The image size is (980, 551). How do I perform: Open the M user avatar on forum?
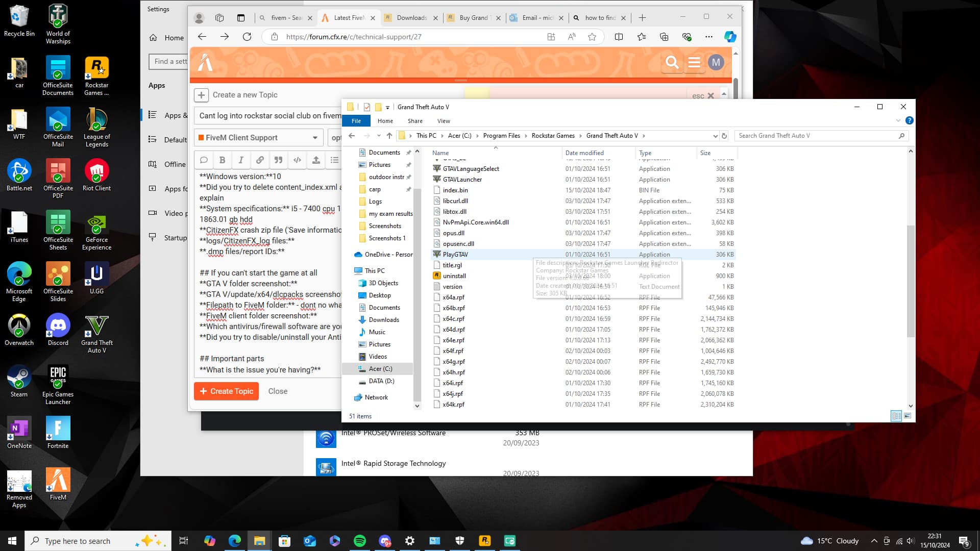click(x=716, y=62)
